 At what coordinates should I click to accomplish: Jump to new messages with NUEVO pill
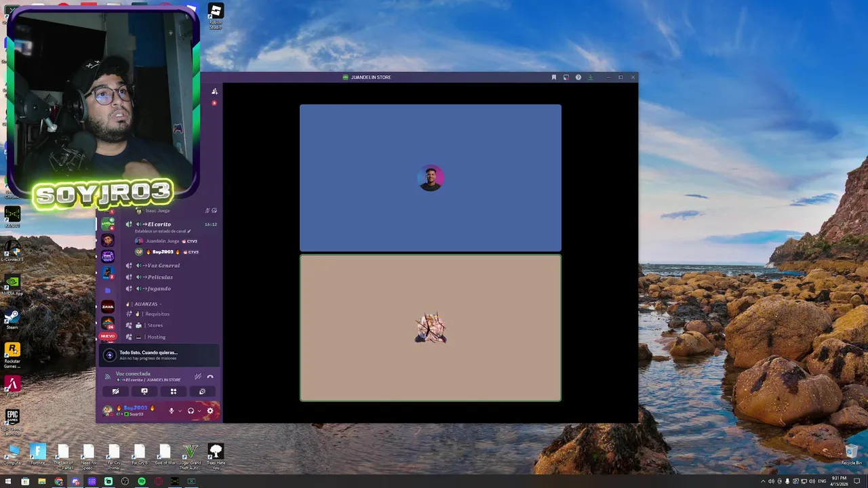[x=108, y=336]
